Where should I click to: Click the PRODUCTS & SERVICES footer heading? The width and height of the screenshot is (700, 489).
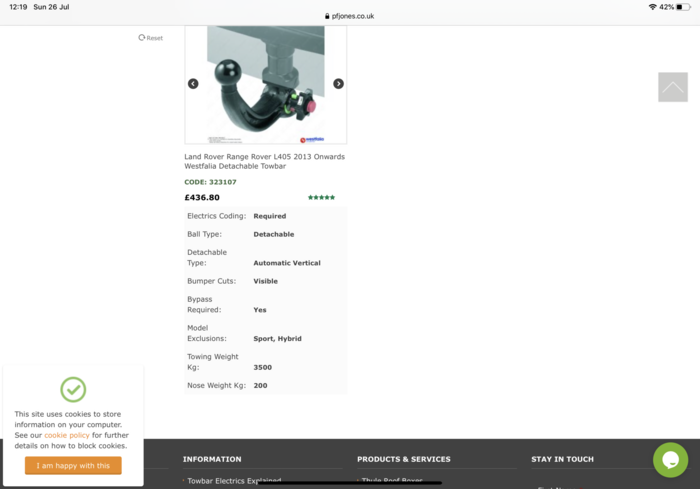[404, 459]
